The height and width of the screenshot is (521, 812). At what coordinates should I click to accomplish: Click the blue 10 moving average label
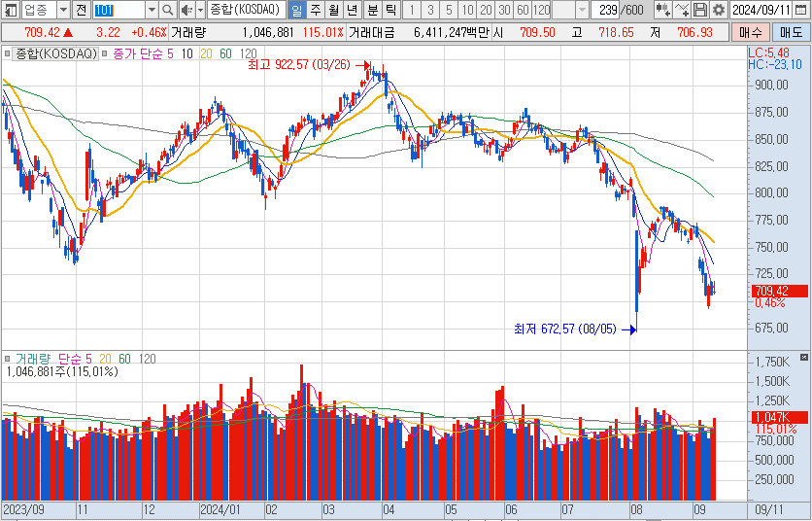tap(186, 53)
